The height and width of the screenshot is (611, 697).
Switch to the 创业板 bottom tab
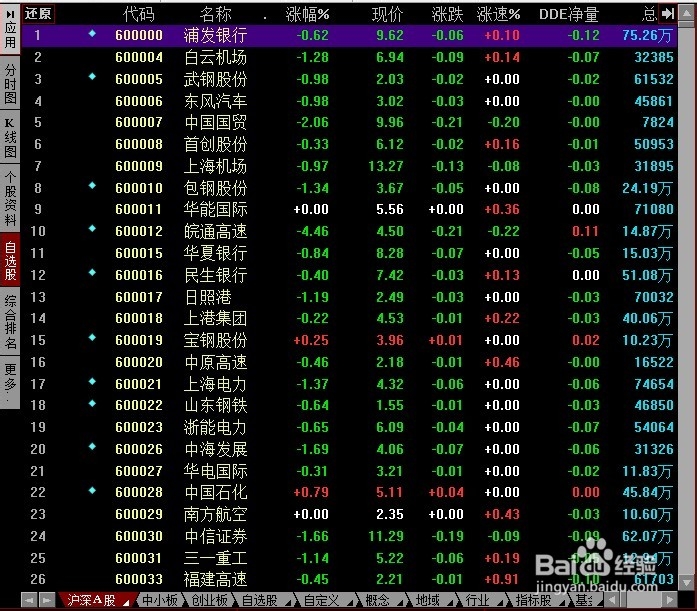click(209, 600)
